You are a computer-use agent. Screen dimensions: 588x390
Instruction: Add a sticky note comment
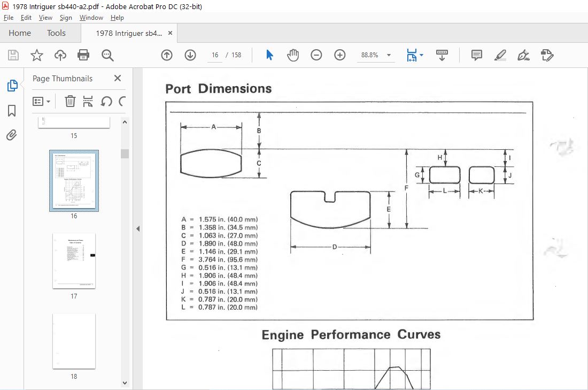point(476,55)
